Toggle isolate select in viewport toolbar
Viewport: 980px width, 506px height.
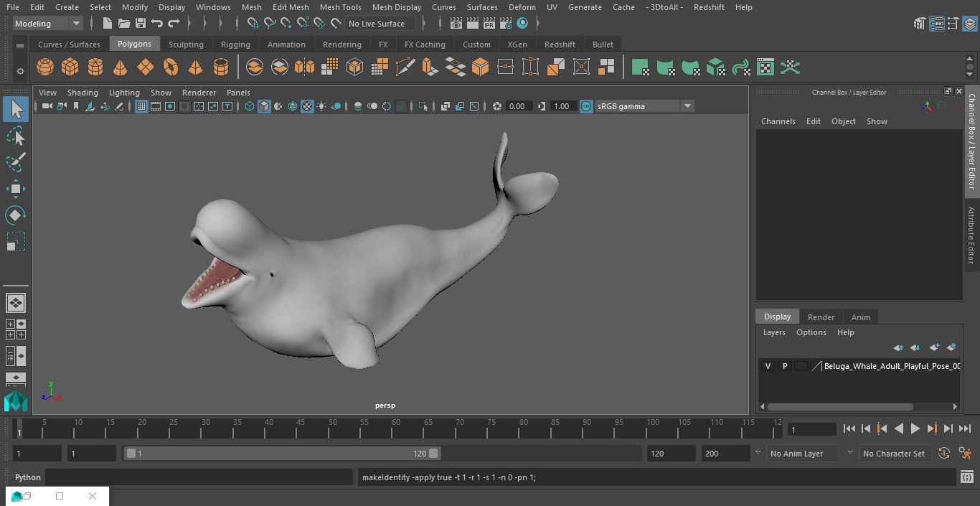pyautogui.click(x=423, y=106)
